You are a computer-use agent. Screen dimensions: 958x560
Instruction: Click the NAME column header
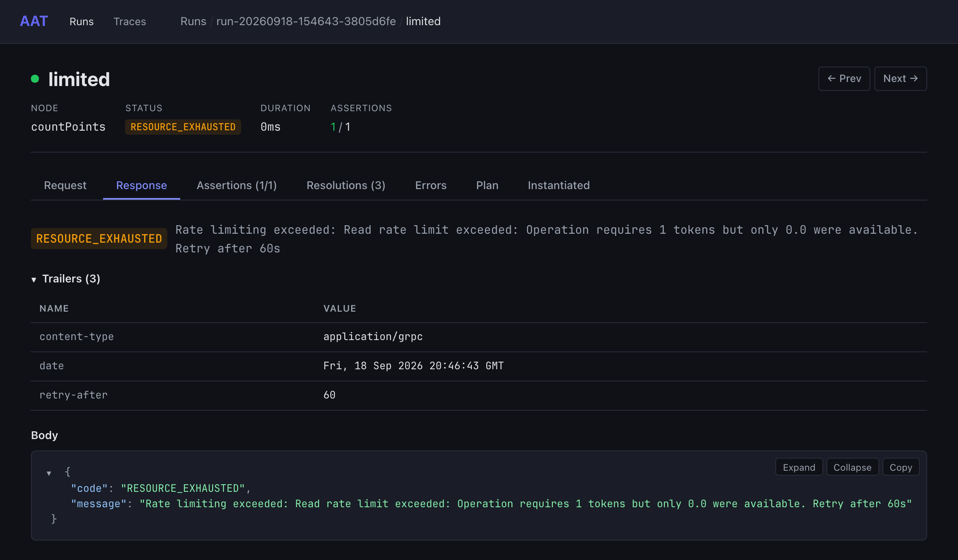[x=54, y=308]
